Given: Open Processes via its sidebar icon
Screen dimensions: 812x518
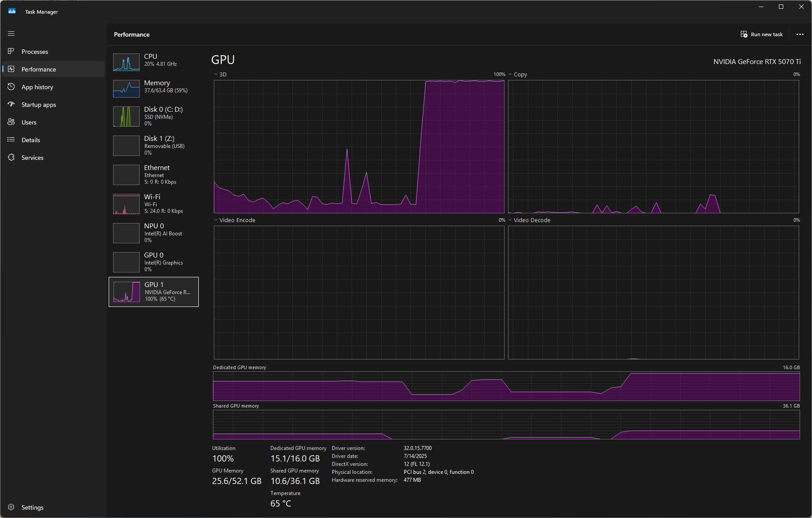Looking at the screenshot, I should tap(11, 52).
